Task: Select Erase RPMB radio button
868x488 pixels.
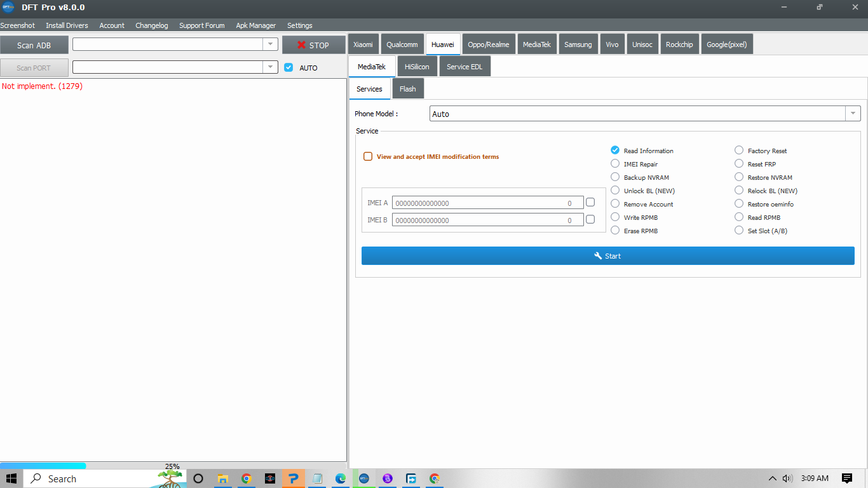Action: pyautogui.click(x=615, y=230)
